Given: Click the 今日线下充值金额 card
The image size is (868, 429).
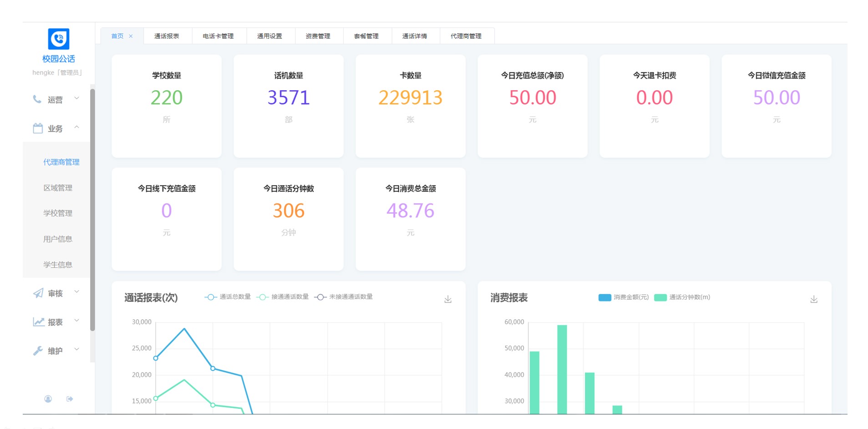Looking at the screenshot, I should 167,219.
